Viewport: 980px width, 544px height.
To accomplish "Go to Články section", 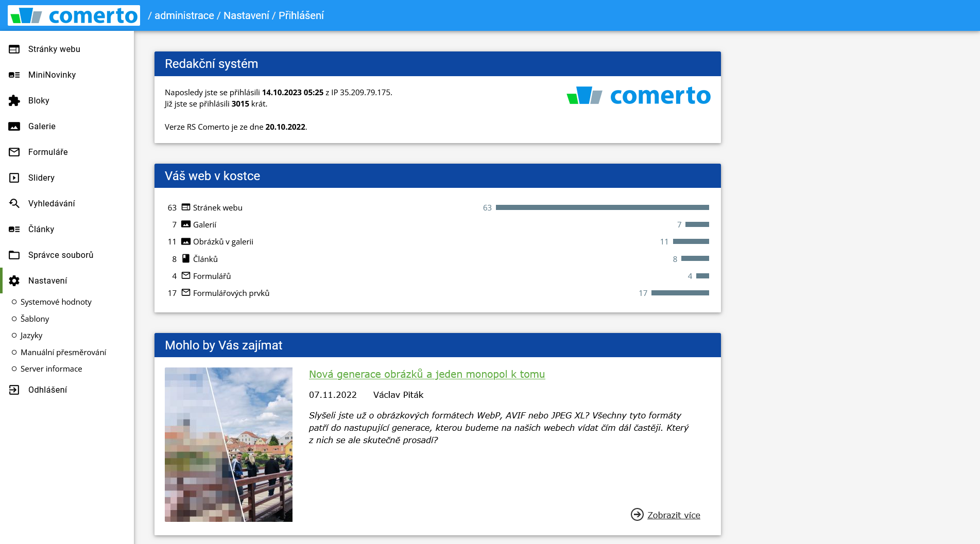I will [67, 229].
